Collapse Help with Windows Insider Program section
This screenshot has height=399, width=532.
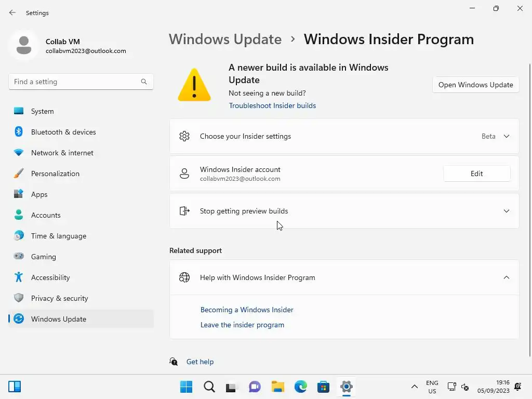point(506,277)
